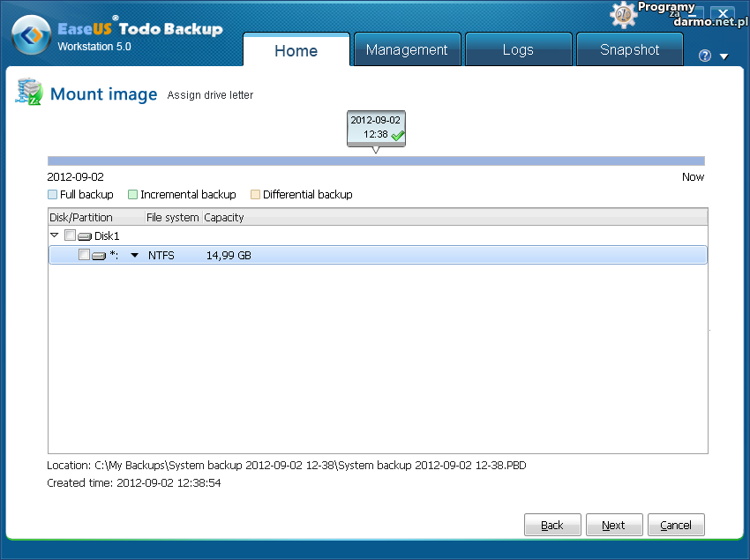Click the Disk1 drive icon
This screenshot has height=560, width=750.
click(85, 236)
